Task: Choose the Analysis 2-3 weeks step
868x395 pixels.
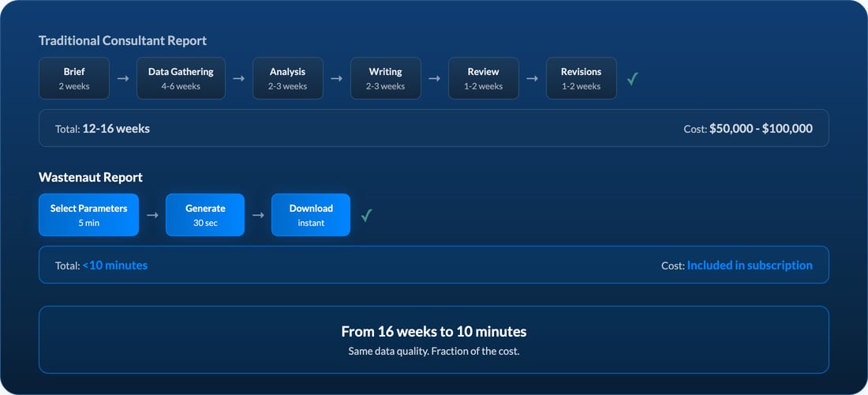Action: click(x=288, y=78)
